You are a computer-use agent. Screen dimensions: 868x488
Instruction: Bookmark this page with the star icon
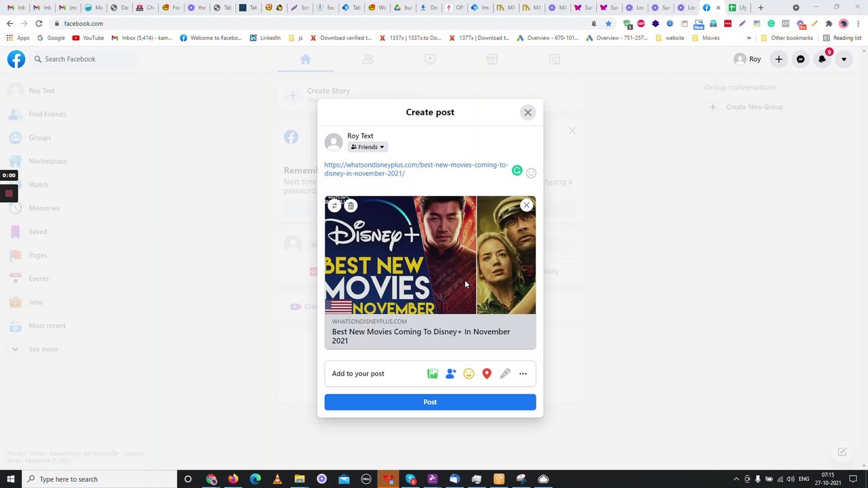click(608, 23)
